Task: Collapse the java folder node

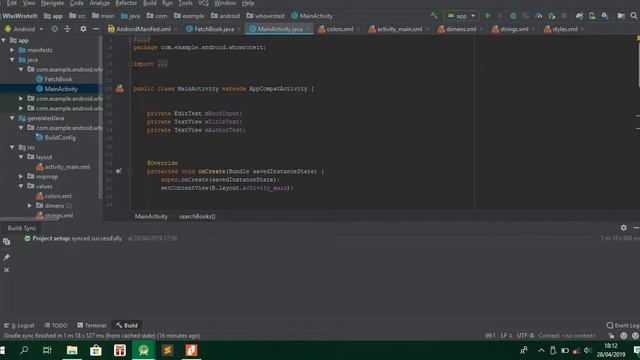Action: (12, 60)
